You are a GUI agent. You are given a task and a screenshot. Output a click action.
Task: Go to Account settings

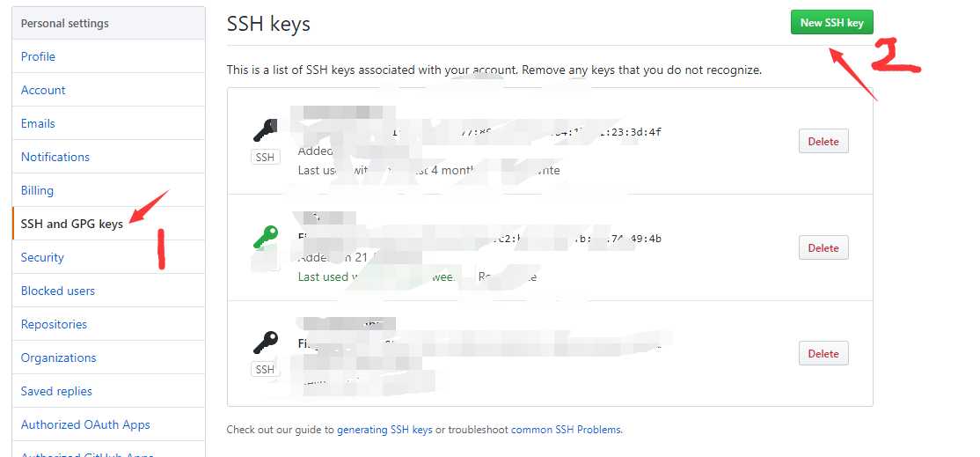(43, 90)
